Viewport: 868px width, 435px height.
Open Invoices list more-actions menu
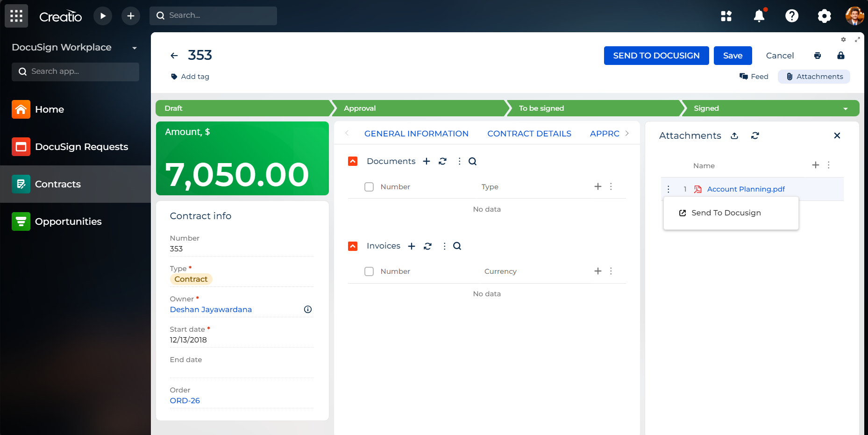pyautogui.click(x=444, y=246)
